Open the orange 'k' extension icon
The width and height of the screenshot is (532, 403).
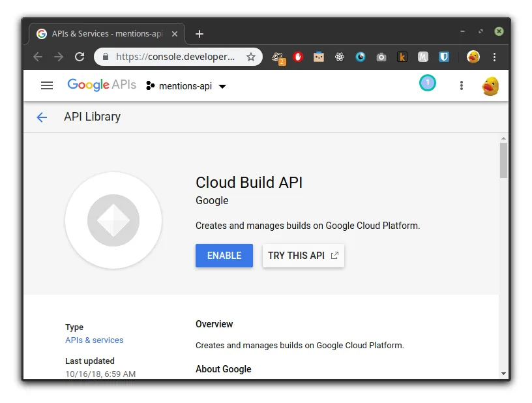point(402,57)
